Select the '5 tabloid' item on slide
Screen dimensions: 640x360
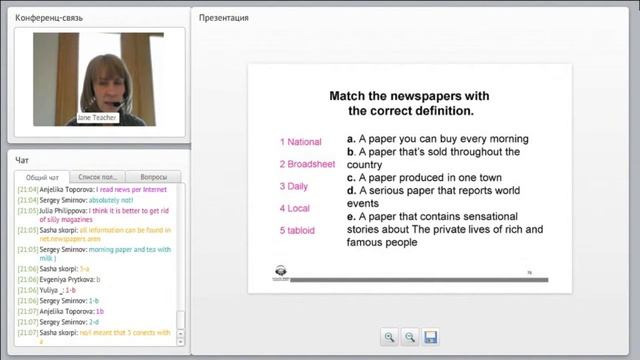tap(297, 230)
